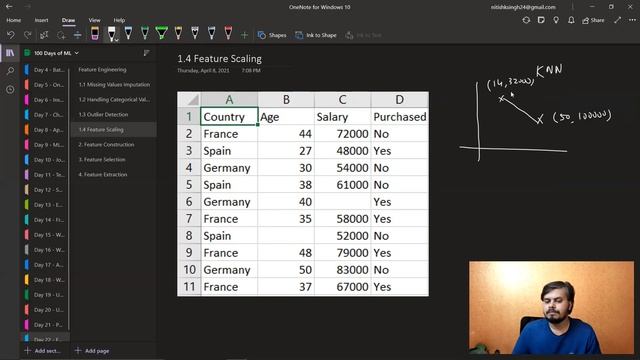Click the sort pages icon
Viewport: 640px width, 360px height.
[x=146, y=53]
